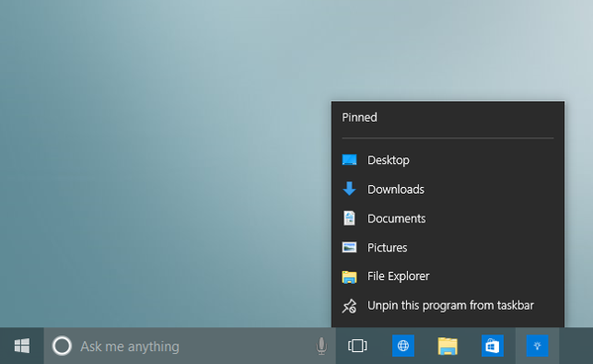Image resolution: width=593 pixels, height=364 pixels.
Task: Click the blue Desktop icon in jump list
Action: point(349,160)
